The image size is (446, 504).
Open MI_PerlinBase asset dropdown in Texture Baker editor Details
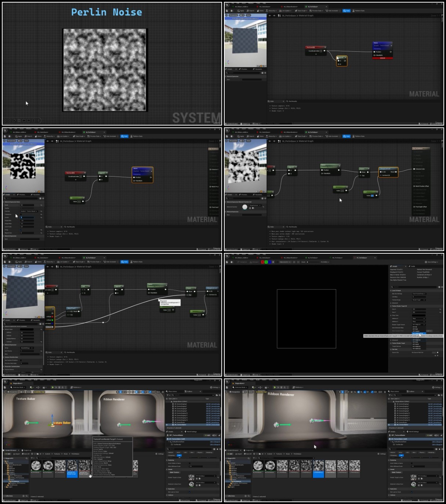point(206,483)
